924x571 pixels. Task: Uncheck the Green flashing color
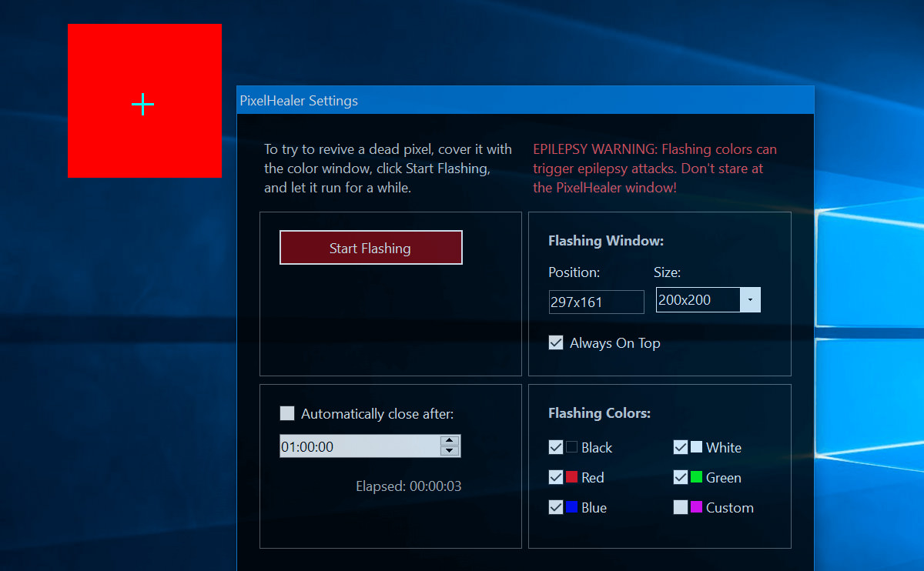[681, 477]
